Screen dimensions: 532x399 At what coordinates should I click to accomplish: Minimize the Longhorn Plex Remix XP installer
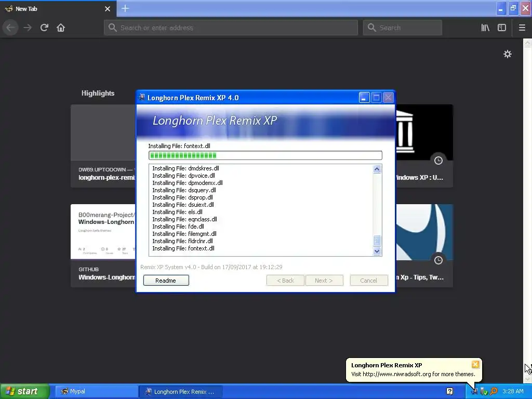tap(364, 98)
